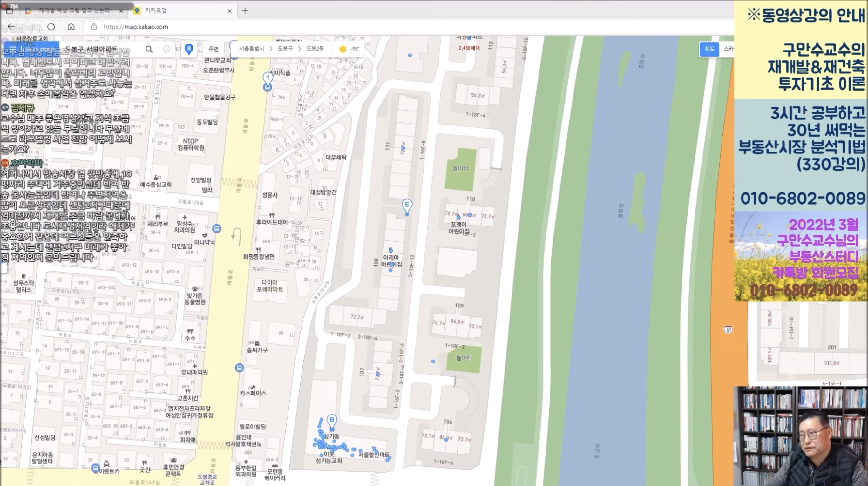The image size is (868, 486).
Task: Click the kindergarten icon at 아리아어린이집
Action: (391, 250)
